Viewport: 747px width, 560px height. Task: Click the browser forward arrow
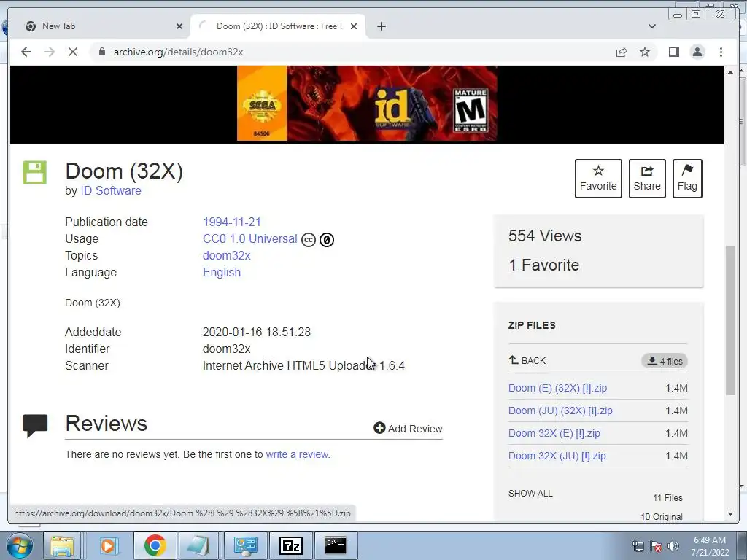[50, 52]
